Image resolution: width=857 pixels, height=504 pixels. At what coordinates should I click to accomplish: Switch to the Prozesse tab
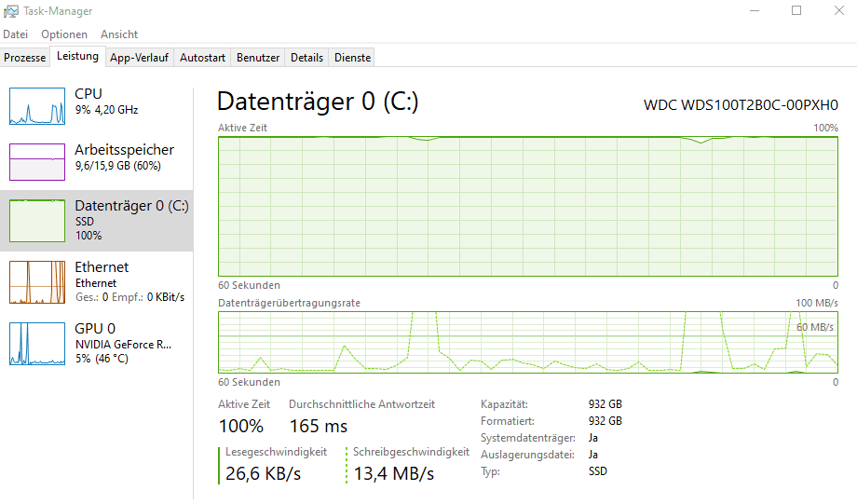pos(25,58)
